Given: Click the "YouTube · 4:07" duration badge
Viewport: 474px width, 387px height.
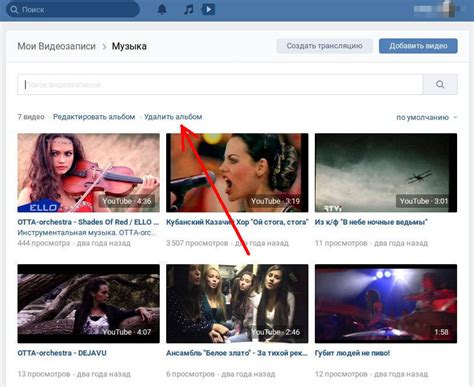Looking at the screenshot, I should pyautogui.click(x=127, y=332).
